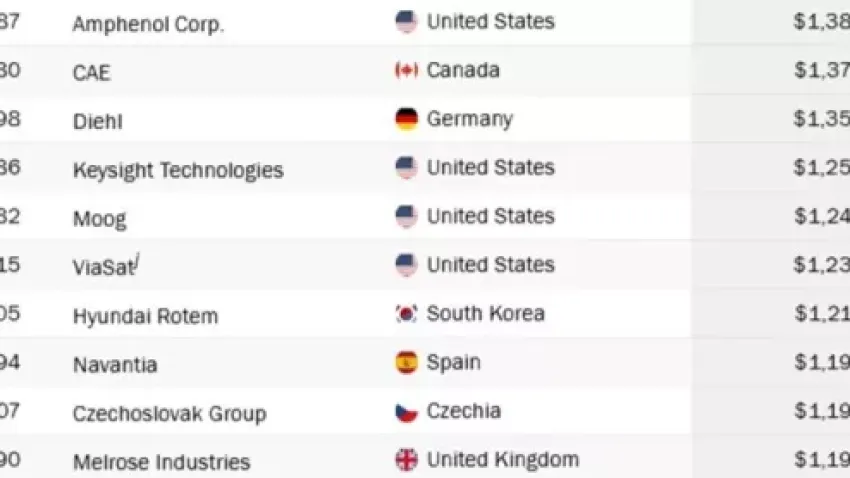Viewport: 850px width, 478px height.
Task: Click the Moog company name
Action: (100, 219)
